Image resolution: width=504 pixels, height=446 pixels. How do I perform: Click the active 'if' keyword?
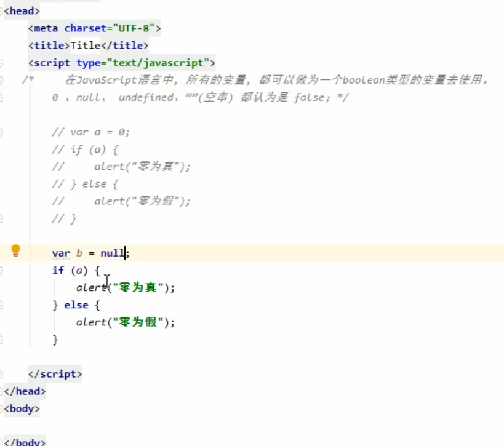58,270
